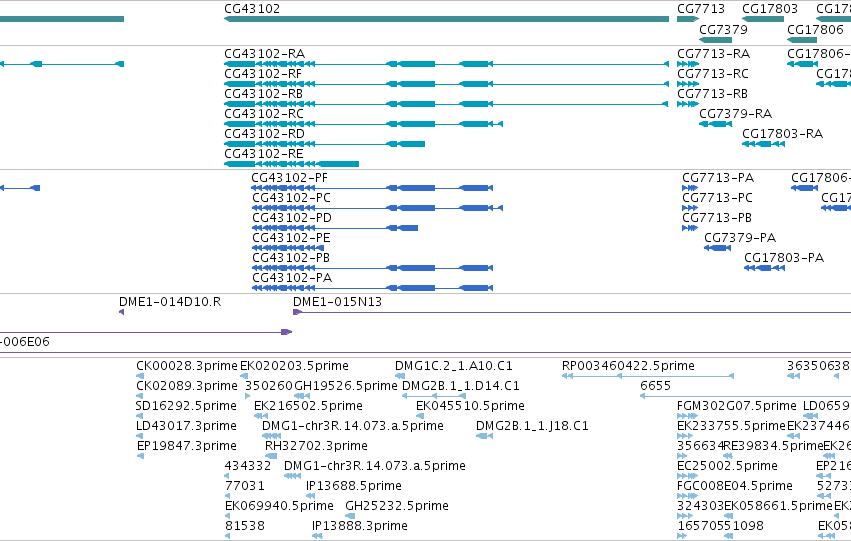Click the CG7713 gene label
851x541 pixels.
pyautogui.click(x=701, y=9)
